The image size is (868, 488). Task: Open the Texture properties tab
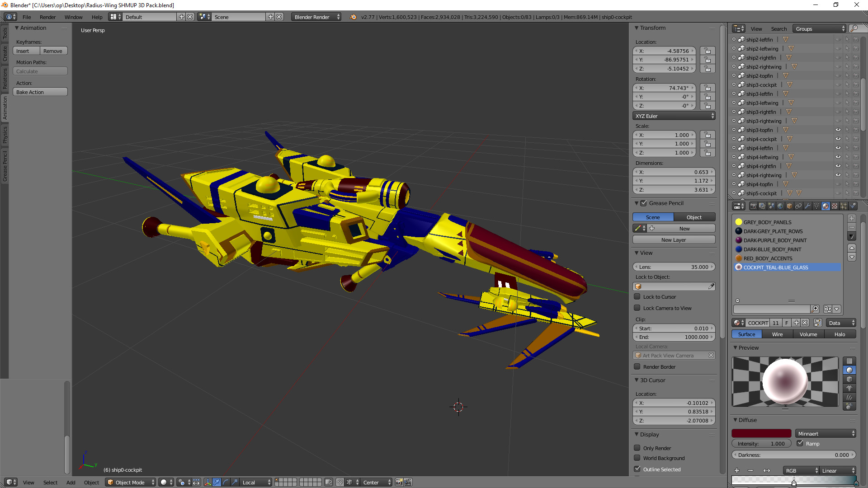coord(835,206)
